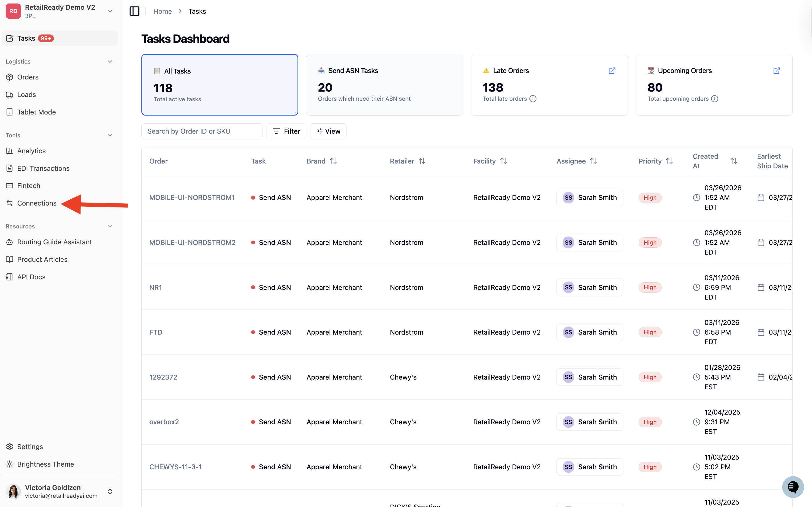
Task: Select the All Tasks card
Action: pyautogui.click(x=219, y=85)
